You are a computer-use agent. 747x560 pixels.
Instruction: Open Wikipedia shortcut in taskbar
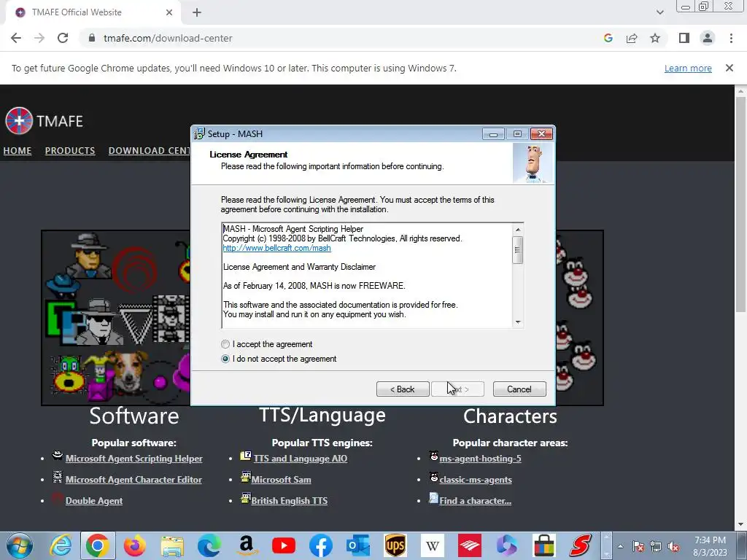point(432,545)
